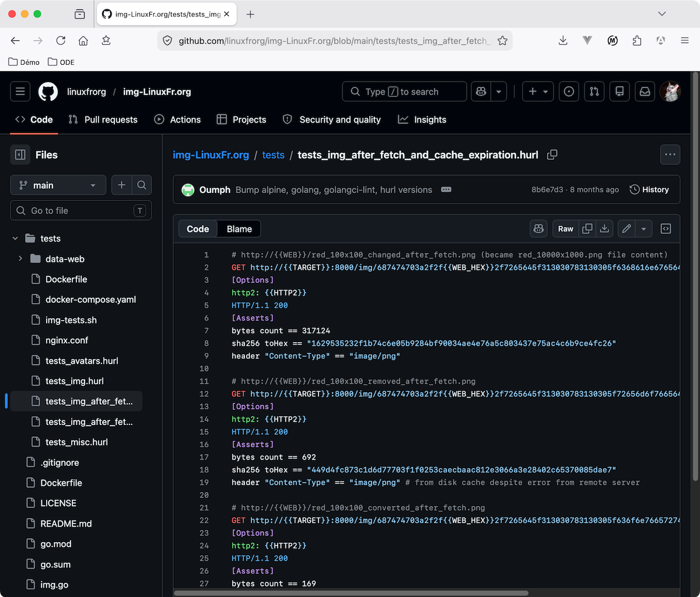Image resolution: width=700 pixels, height=597 pixels.
Task: Copy raw file contents using copy icon
Action: (x=587, y=229)
